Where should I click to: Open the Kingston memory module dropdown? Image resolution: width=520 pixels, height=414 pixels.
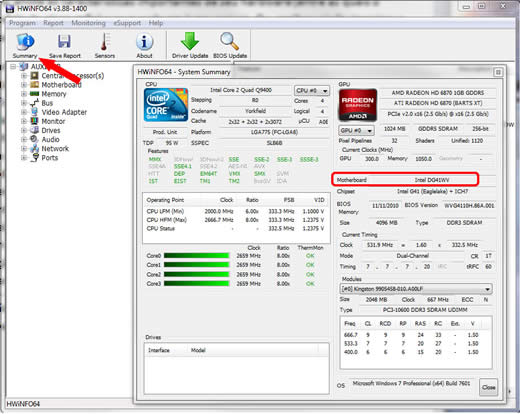tap(416, 289)
